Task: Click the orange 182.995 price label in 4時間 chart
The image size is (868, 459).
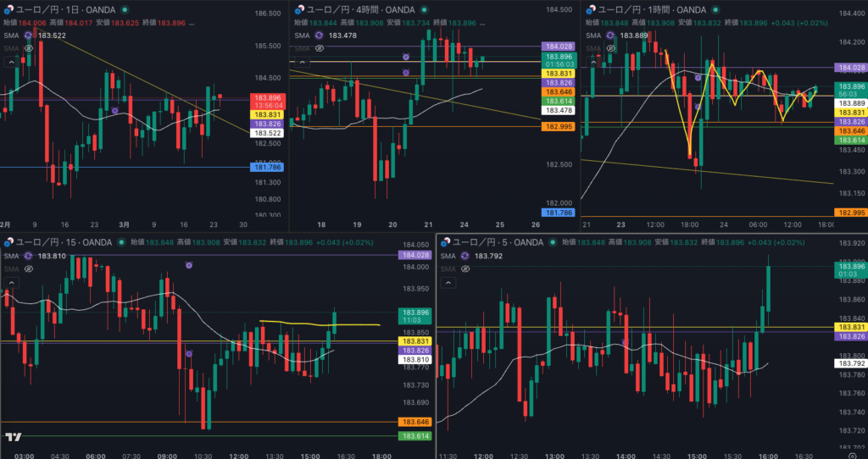Action: [559, 127]
